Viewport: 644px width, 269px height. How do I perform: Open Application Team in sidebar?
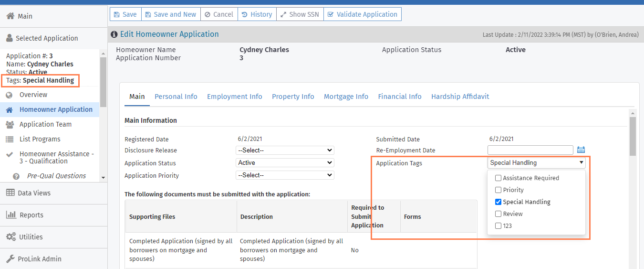pos(45,124)
